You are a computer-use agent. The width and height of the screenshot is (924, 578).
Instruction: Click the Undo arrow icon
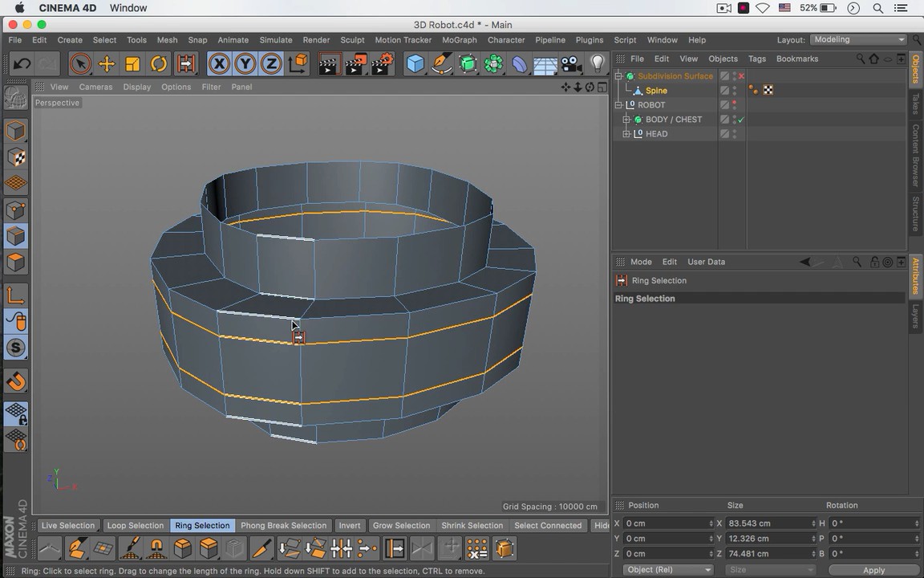pos(22,64)
